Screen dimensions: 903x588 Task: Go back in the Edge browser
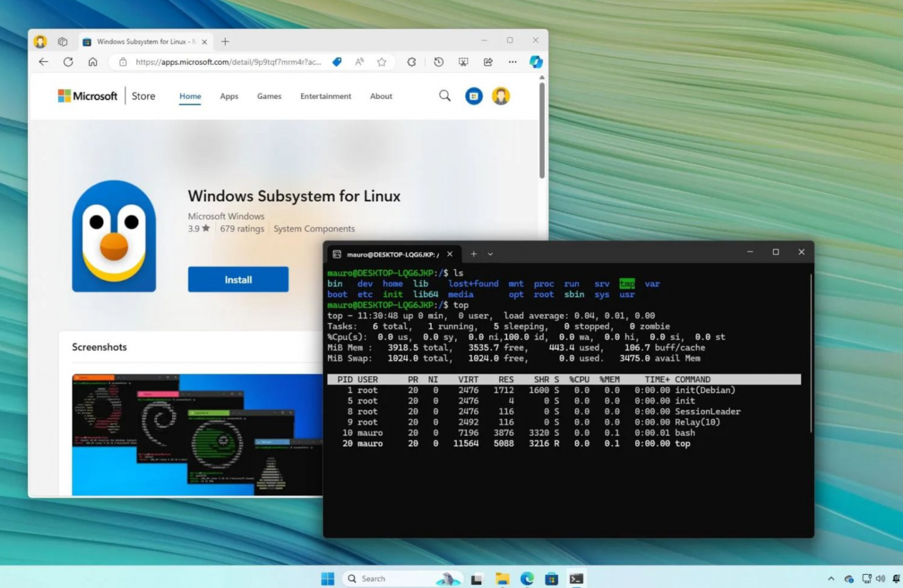coord(43,62)
